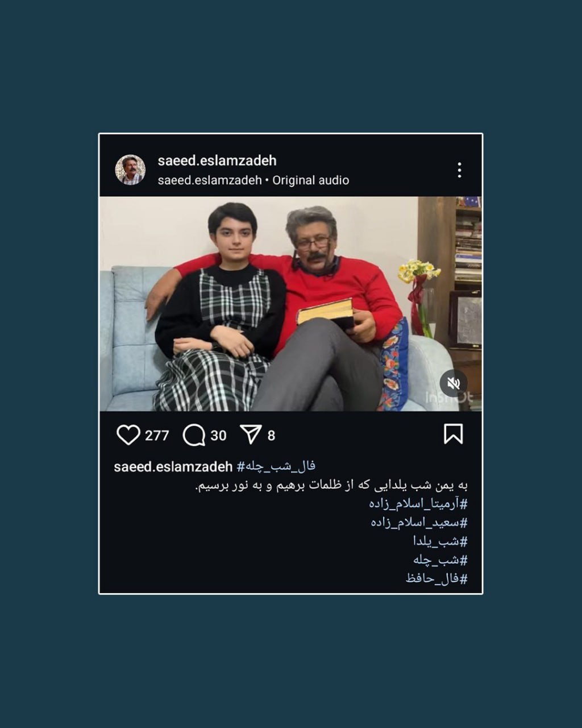Screen dimensions: 582x728
Task: Open comments via the speech bubble icon
Action: (x=194, y=435)
